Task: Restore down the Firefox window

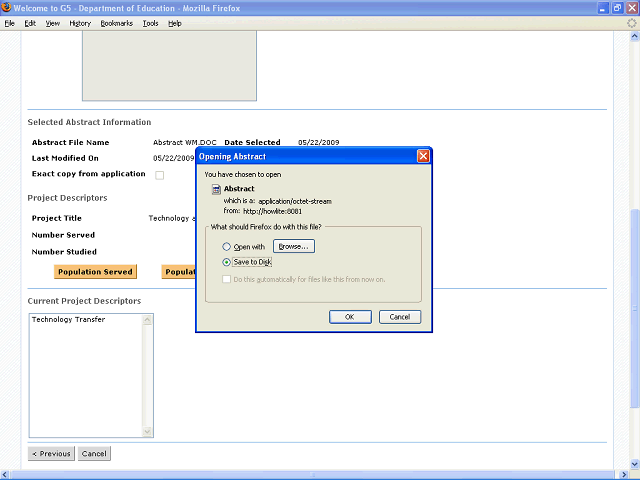Action: (618, 8)
